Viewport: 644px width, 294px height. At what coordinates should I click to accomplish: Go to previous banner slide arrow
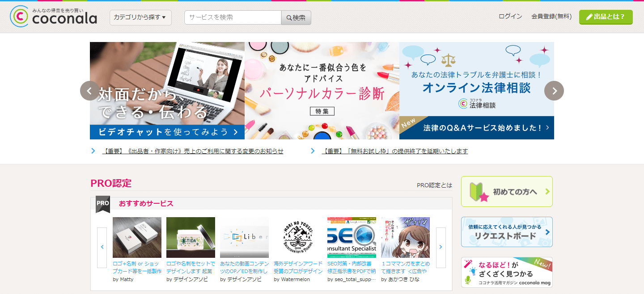[x=90, y=91]
